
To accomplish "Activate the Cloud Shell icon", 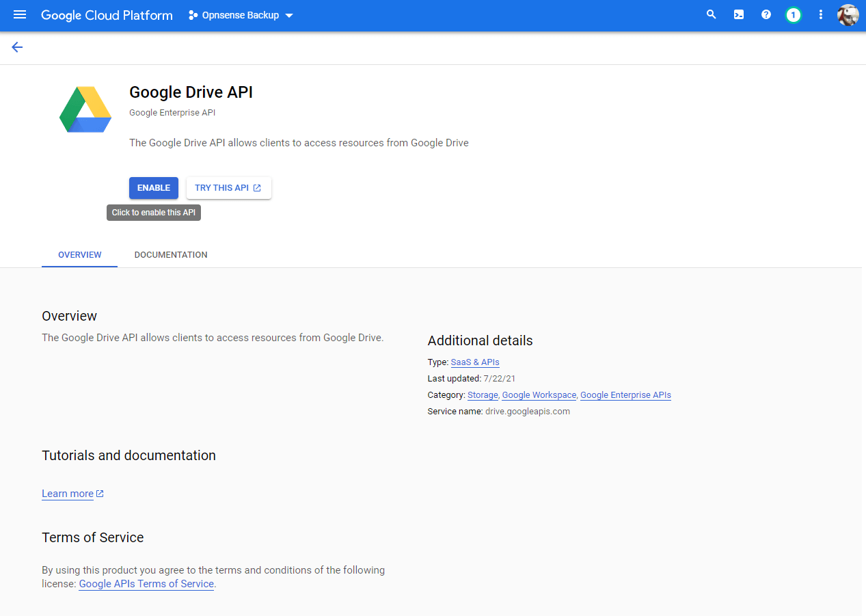I will (738, 14).
